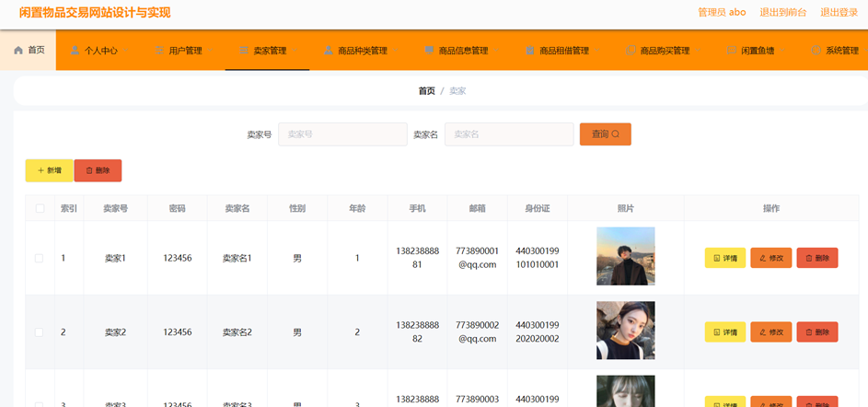Click the 索引 column header

(69, 208)
